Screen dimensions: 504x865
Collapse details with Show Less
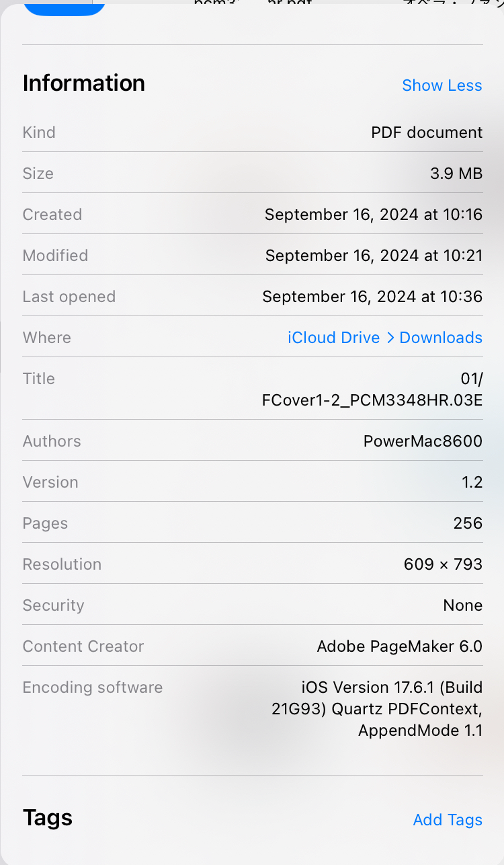coord(442,85)
